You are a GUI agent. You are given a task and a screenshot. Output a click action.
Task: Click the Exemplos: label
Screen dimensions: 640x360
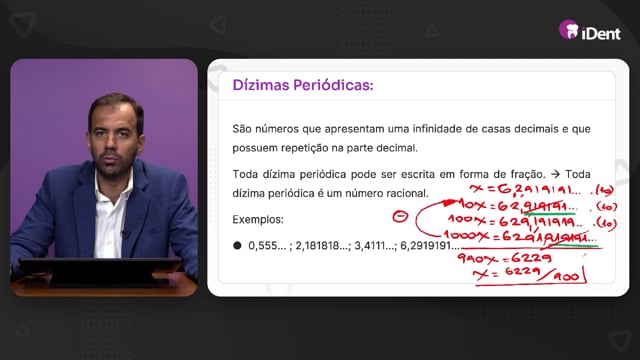coord(258,220)
